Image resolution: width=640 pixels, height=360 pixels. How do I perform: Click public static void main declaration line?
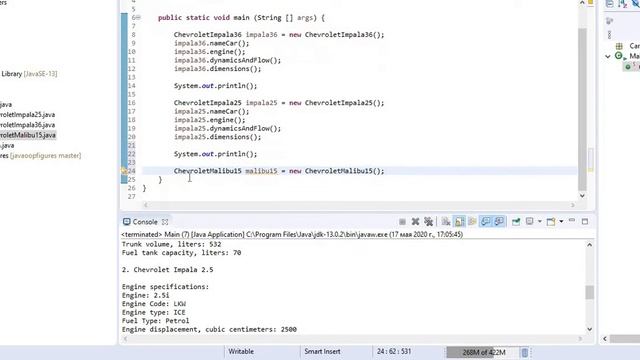pyautogui.click(x=241, y=18)
